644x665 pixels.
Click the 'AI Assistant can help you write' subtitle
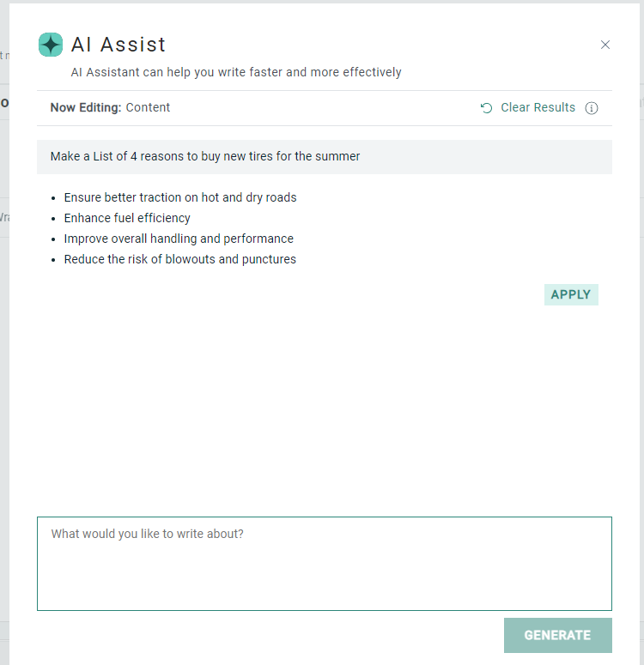click(236, 73)
